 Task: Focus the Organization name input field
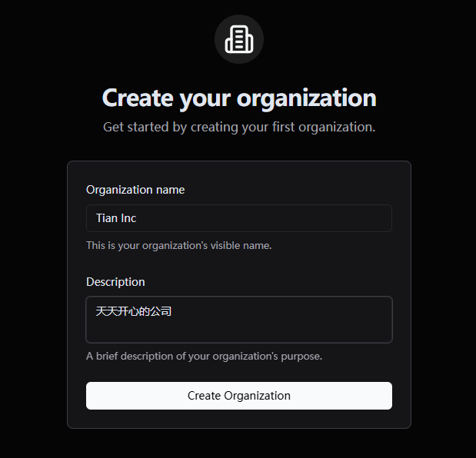(239, 218)
